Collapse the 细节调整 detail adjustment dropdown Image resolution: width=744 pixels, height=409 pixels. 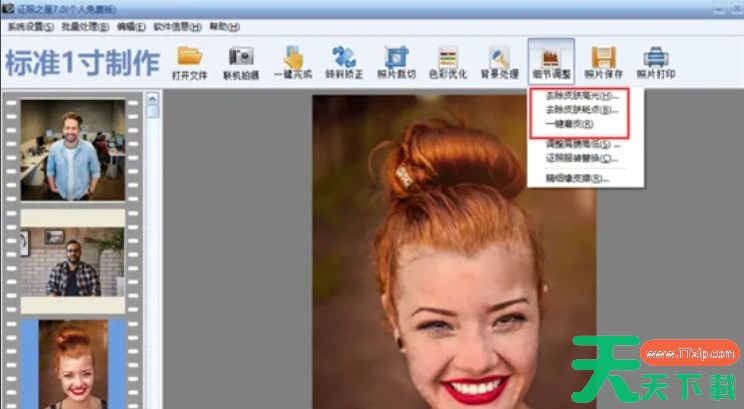[551, 60]
